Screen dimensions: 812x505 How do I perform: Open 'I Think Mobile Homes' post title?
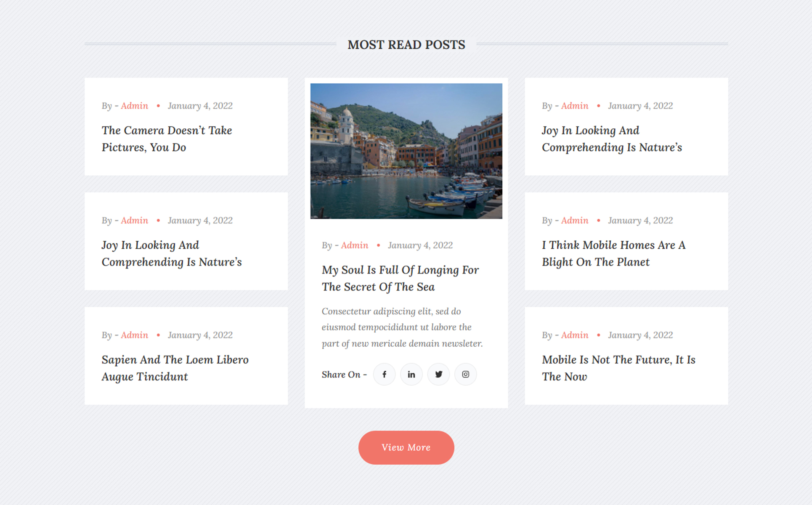[613, 253]
